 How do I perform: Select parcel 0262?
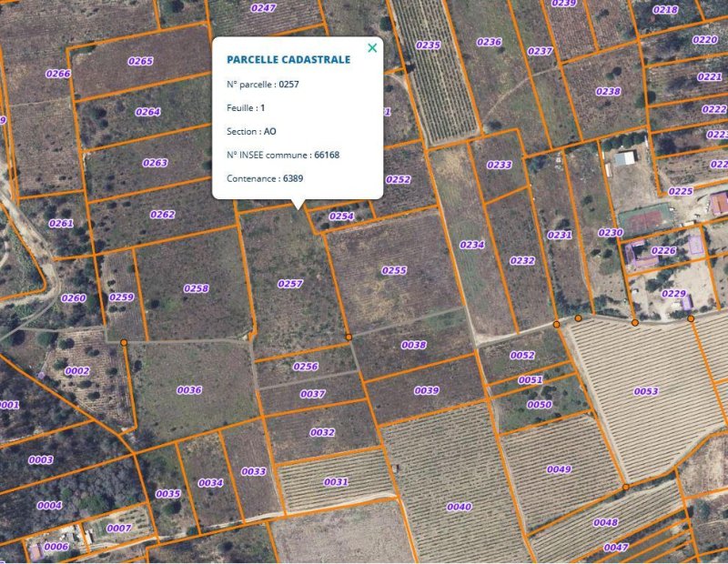pos(162,215)
